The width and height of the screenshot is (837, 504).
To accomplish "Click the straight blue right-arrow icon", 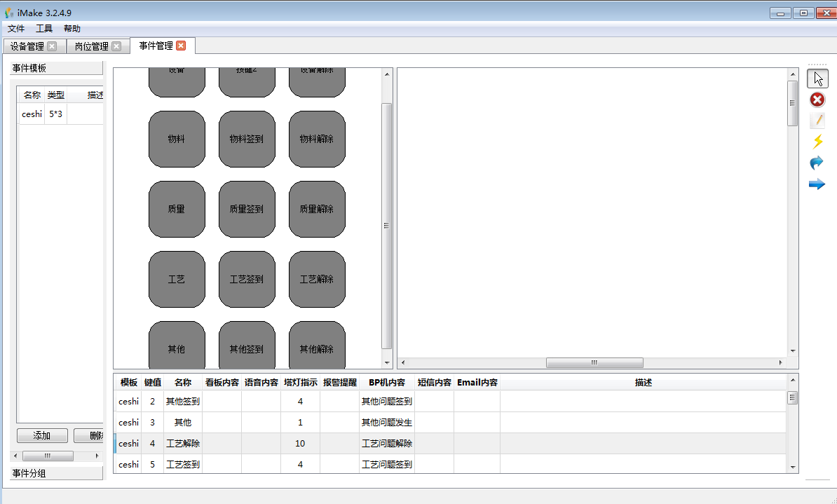I will [x=817, y=184].
